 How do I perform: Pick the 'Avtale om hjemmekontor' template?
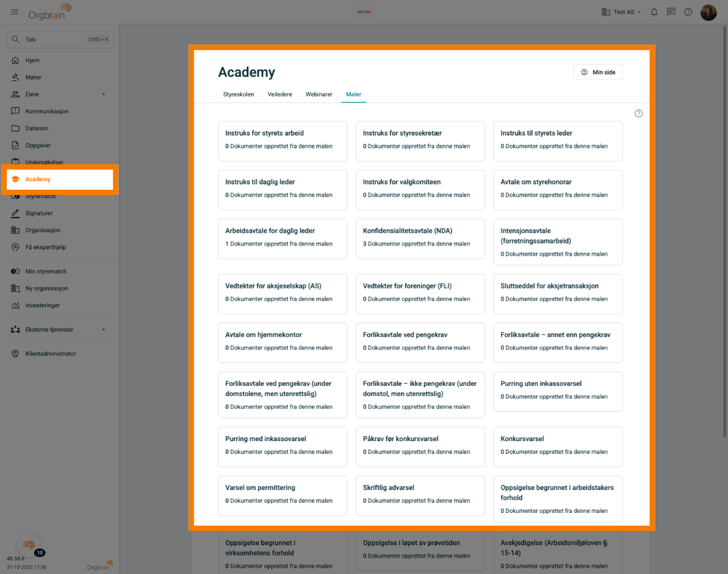click(283, 343)
